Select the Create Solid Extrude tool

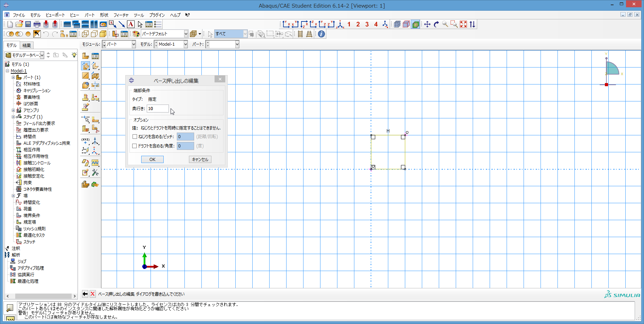[x=85, y=66]
